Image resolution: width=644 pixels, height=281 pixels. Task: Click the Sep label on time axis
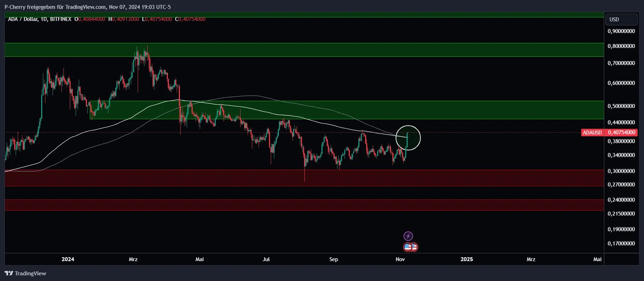pos(334,259)
